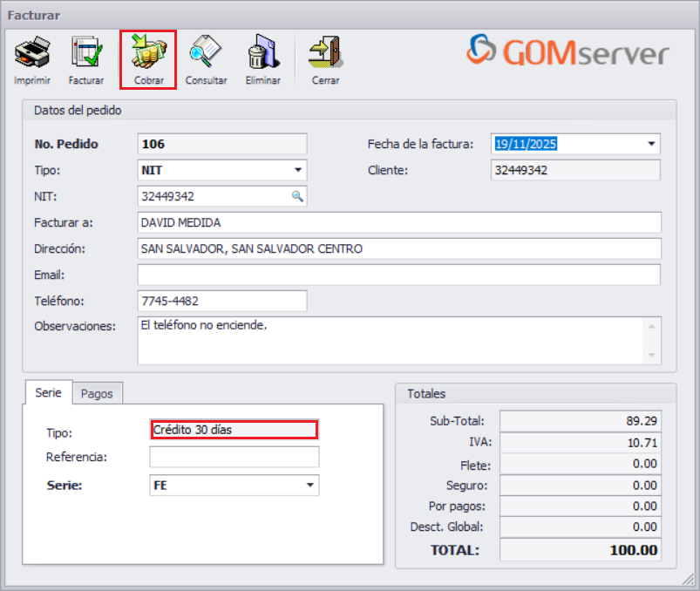Expand the Serie dropdown showing FE

309,486
